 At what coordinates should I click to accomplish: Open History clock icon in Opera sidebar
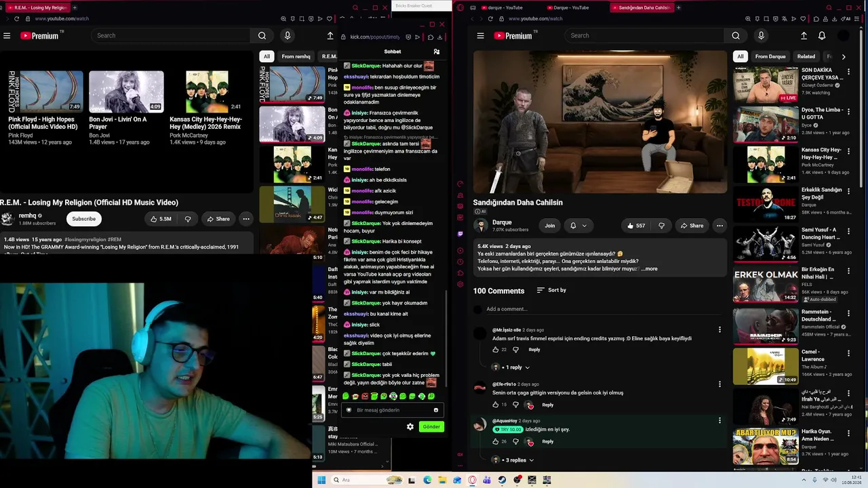tap(460, 262)
